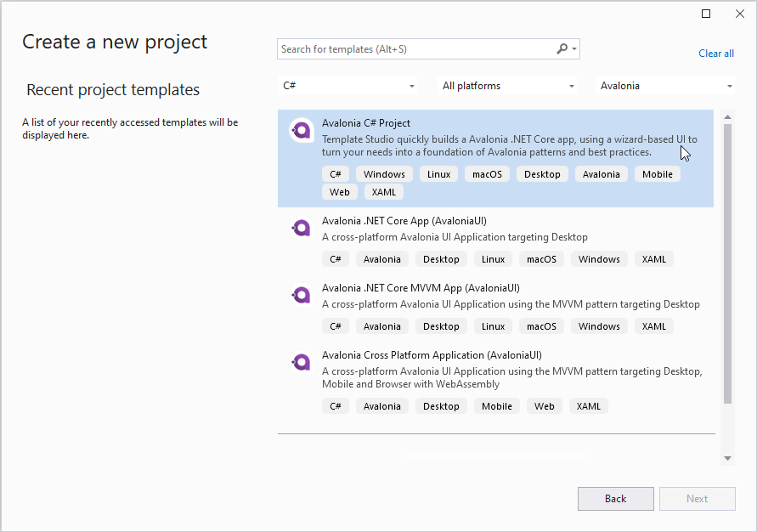
Task: Click the Windows tag of Avalonia C# Project
Action: pyautogui.click(x=384, y=174)
